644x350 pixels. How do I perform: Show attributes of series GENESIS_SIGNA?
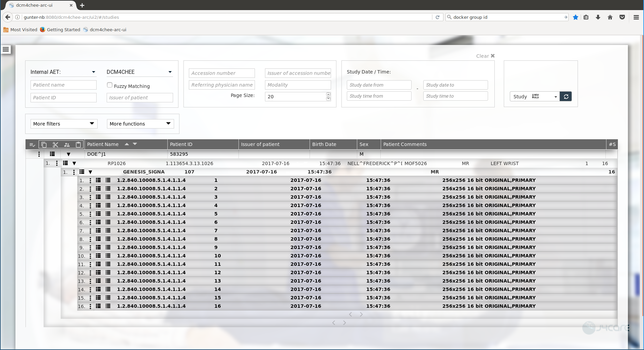(x=82, y=172)
